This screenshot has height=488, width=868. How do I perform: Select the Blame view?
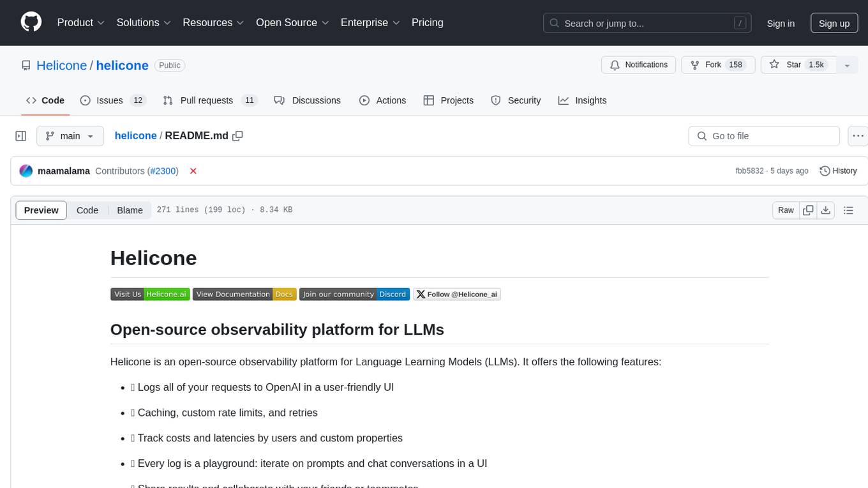[130, 210]
